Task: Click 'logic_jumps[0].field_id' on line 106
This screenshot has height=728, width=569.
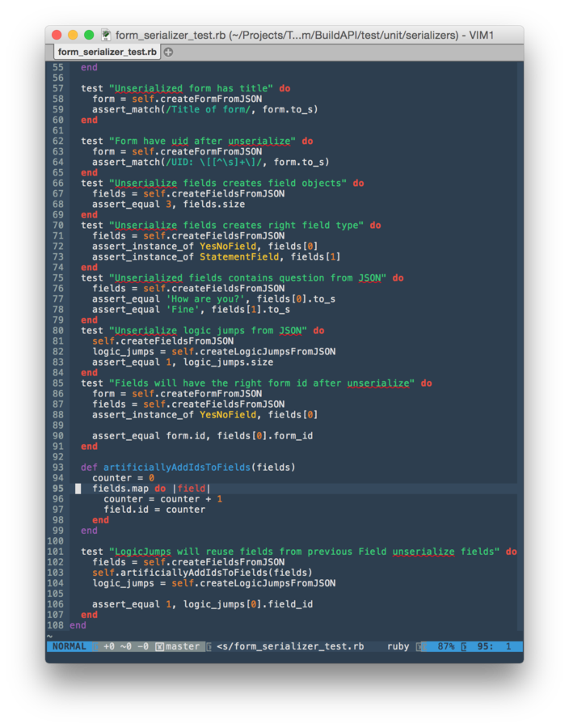Action: point(247,604)
